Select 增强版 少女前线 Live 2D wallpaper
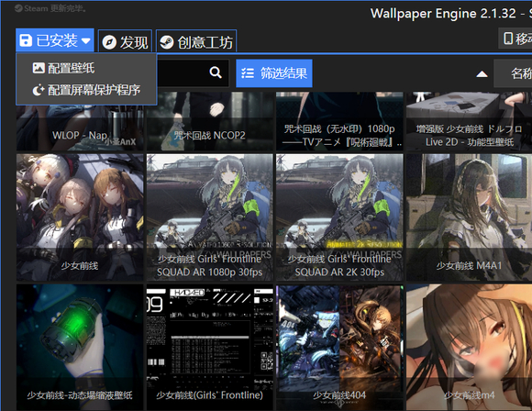The width and height of the screenshot is (532, 411). tap(470, 121)
